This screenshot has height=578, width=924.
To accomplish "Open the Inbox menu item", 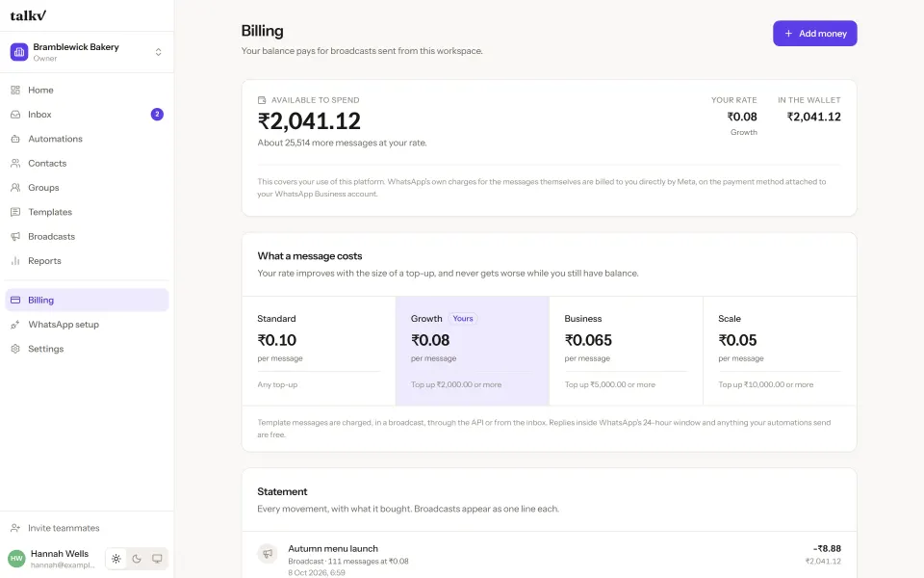I will pos(87,115).
